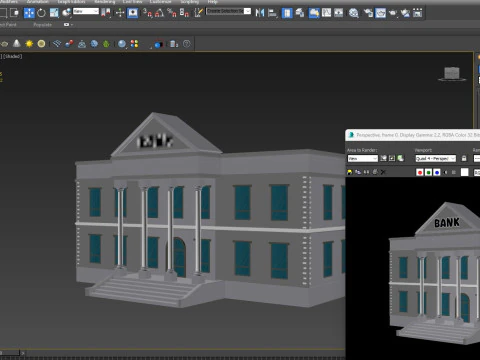
Task: Print the image from render window
Action: [x=375, y=172]
